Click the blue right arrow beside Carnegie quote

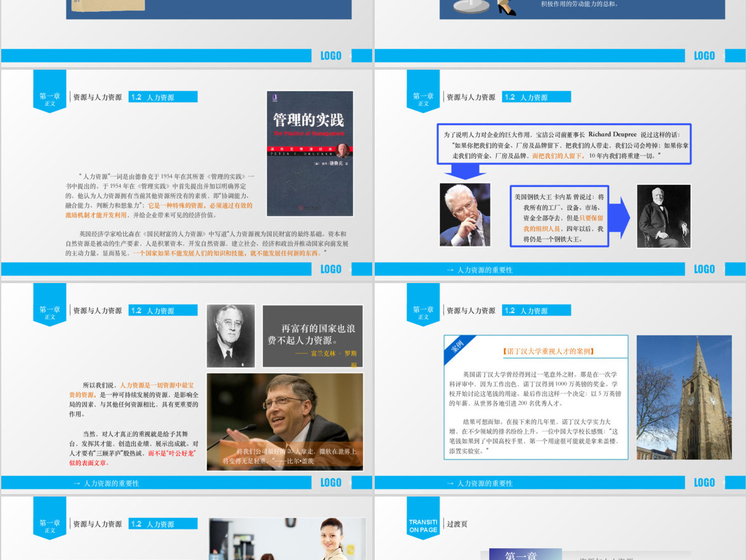[619, 217]
